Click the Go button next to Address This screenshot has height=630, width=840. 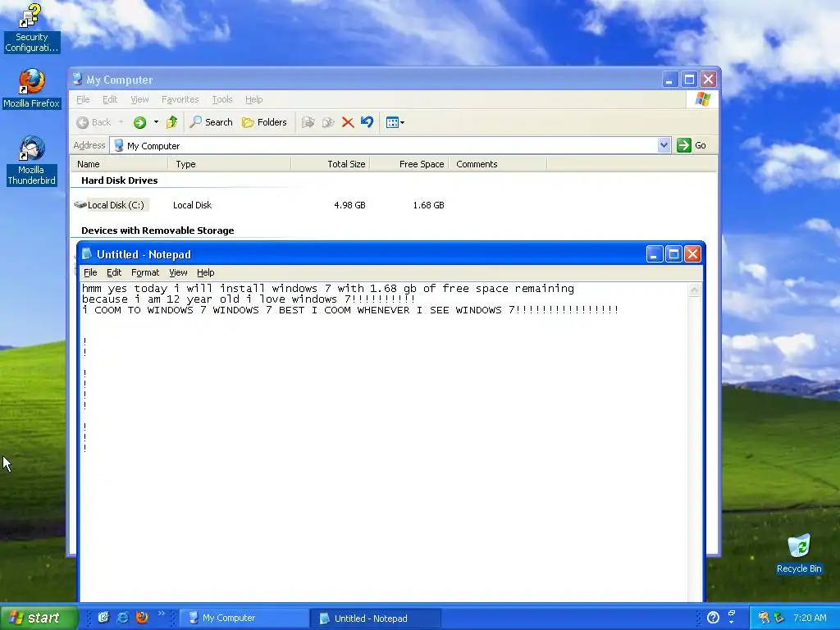point(692,145)
